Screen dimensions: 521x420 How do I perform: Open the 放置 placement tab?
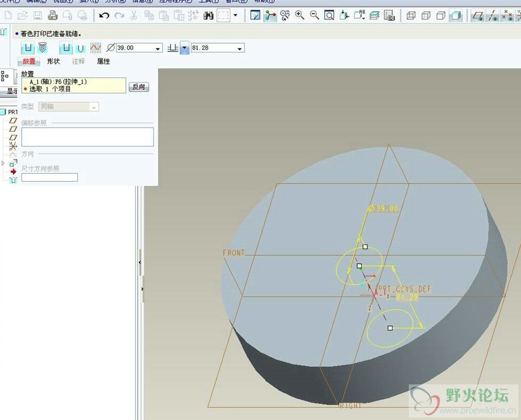coord(29,62)
